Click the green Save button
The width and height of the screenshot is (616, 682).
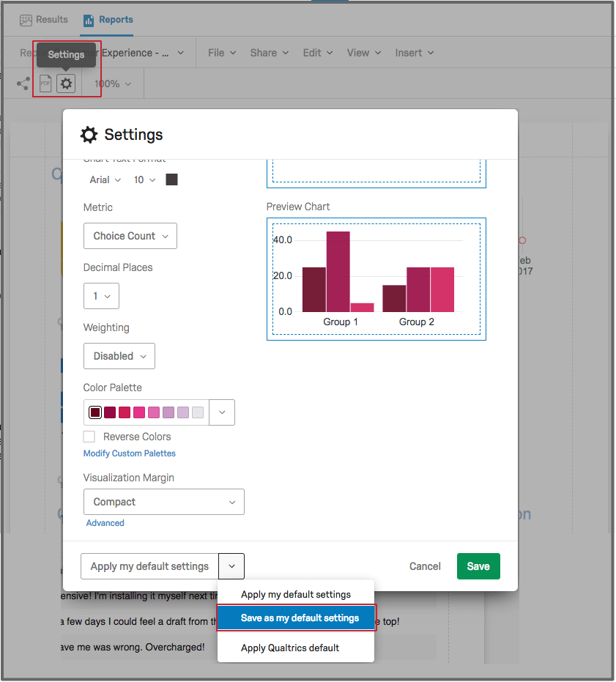(478, 566)
